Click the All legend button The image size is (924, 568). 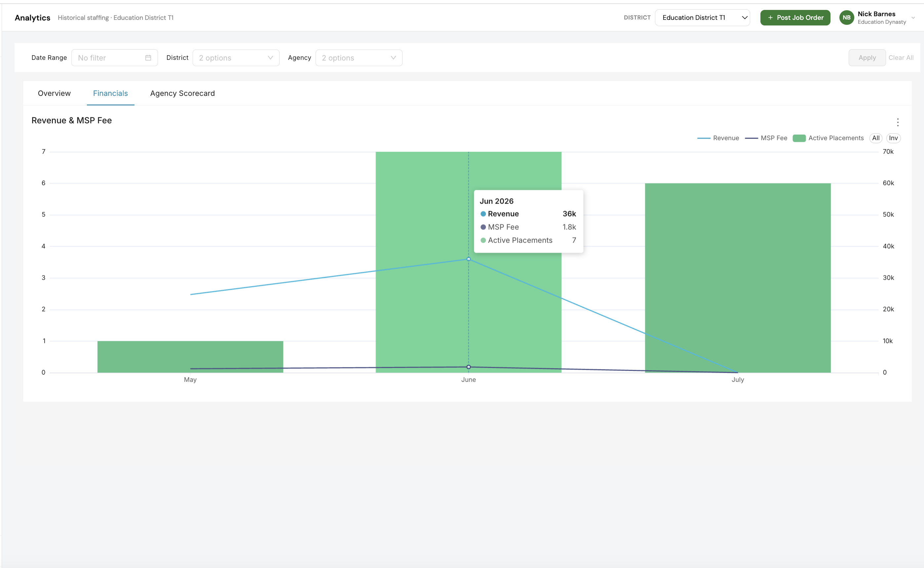click(875, 138)
